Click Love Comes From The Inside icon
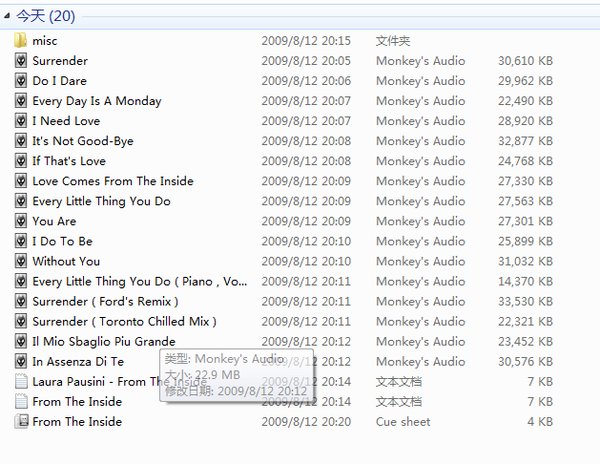The width and height of the screenshot is (600, 464). coord(21,181)
